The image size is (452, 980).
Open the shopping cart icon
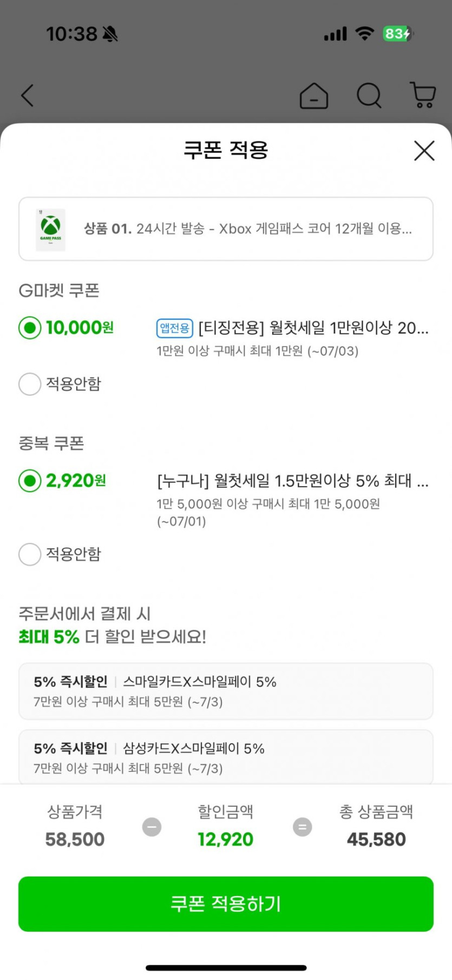(x=423, y=95)
